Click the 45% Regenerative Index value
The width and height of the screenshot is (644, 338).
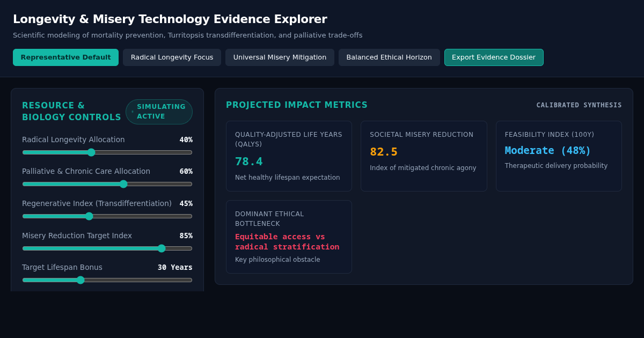click(186, 203)
